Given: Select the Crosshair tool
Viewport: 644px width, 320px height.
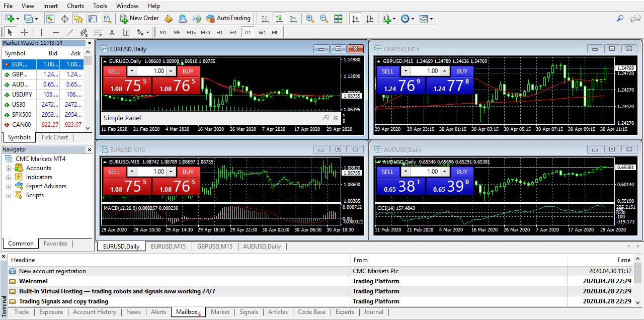Looking at the screenshot, I should coord(24,32).
